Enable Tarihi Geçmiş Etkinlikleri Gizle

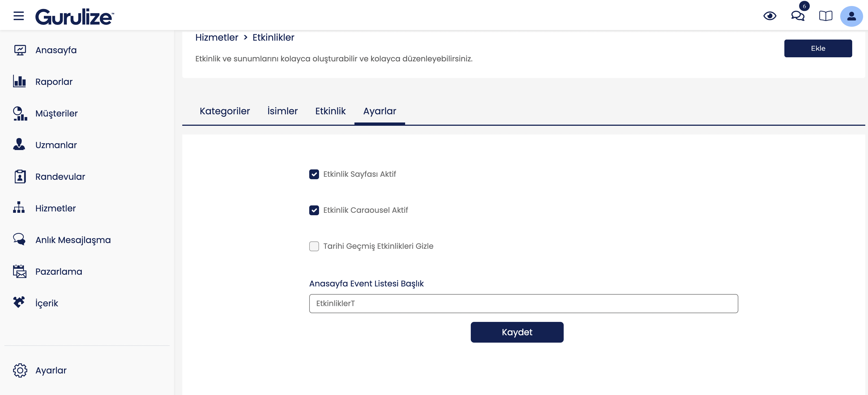click(x=314, y=246)
